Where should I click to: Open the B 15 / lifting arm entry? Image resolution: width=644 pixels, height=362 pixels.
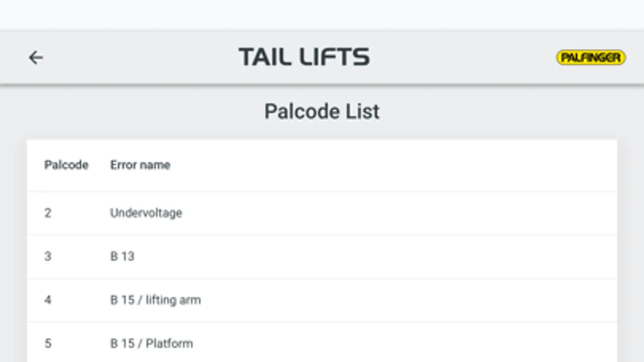point(155,300)
